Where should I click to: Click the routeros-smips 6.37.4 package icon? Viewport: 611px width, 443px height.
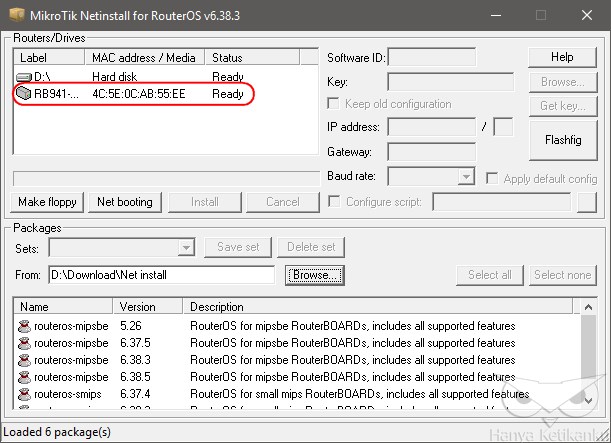(x=24, y=394)
